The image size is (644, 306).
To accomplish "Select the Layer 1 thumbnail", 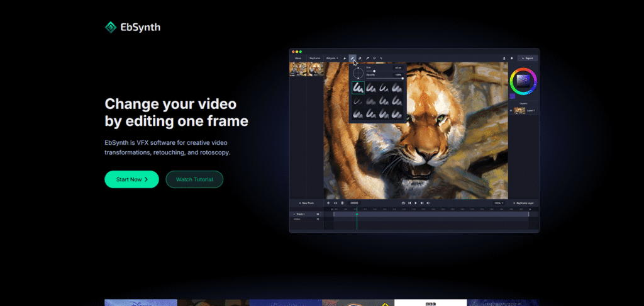I will pos(519,111).
